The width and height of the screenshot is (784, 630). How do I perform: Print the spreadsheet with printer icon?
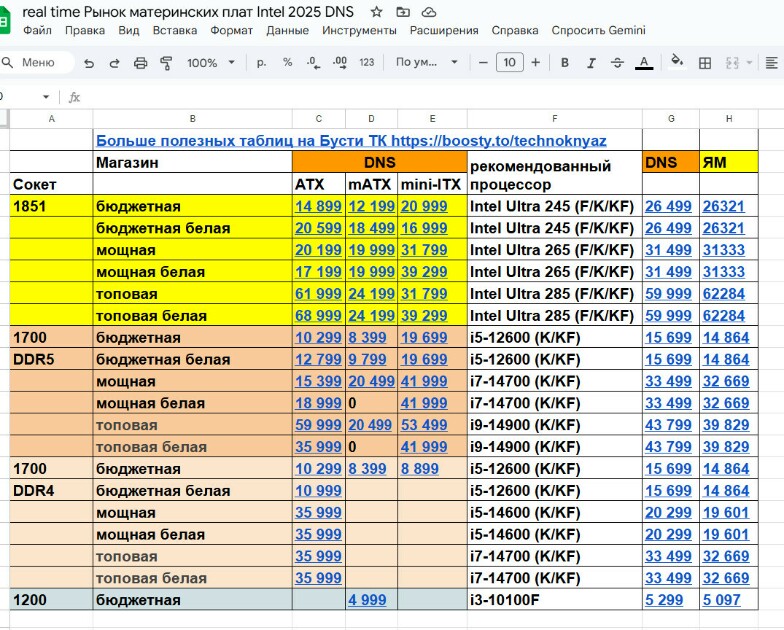[x=140, y=63]
